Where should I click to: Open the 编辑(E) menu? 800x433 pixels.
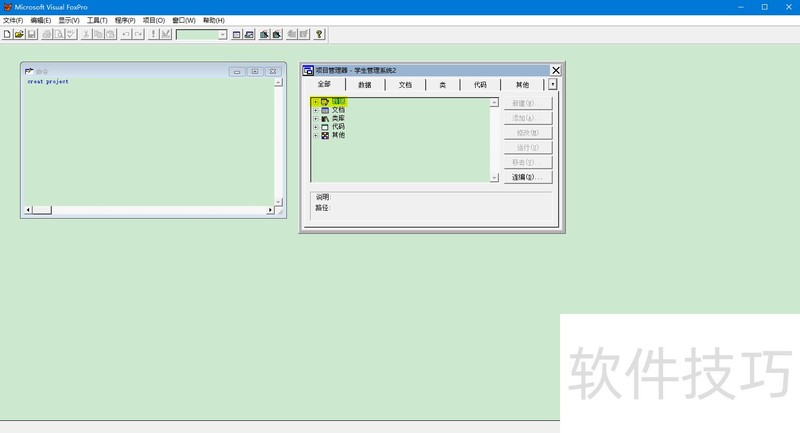point(40,20)
